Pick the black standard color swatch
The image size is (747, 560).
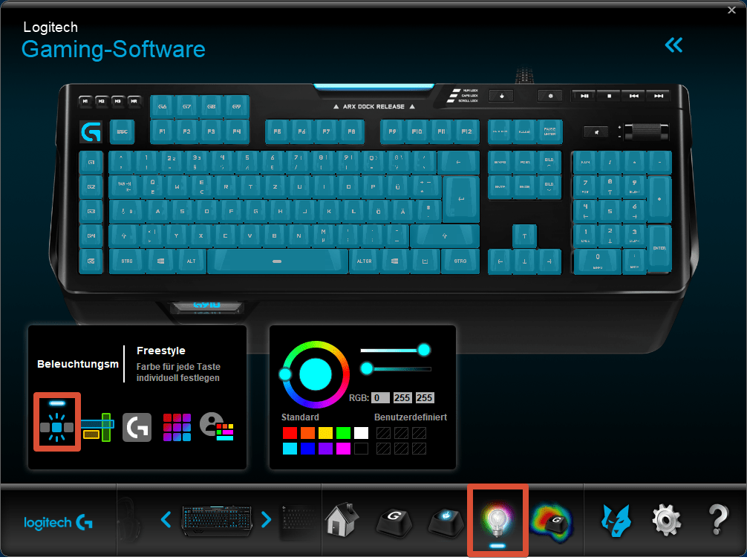tap(361, 449)
